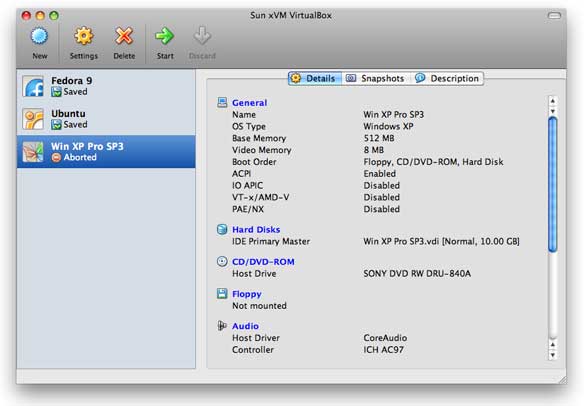
Task: Click the New toolbar label
Action: [39, 56]
